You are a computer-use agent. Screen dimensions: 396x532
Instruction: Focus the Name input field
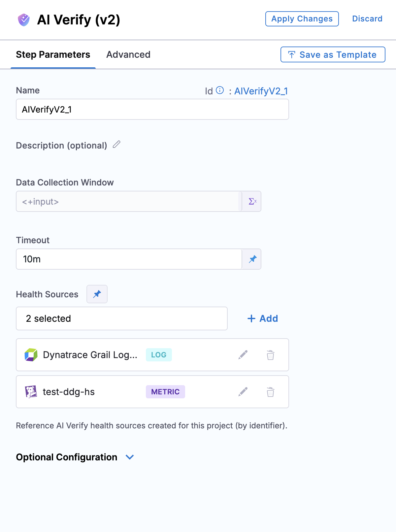(x=152, y=109)
